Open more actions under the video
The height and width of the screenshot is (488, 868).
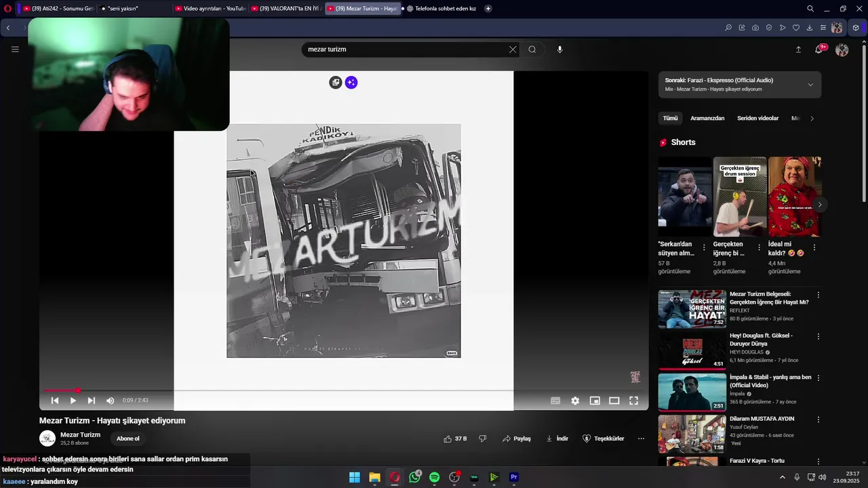641,439
